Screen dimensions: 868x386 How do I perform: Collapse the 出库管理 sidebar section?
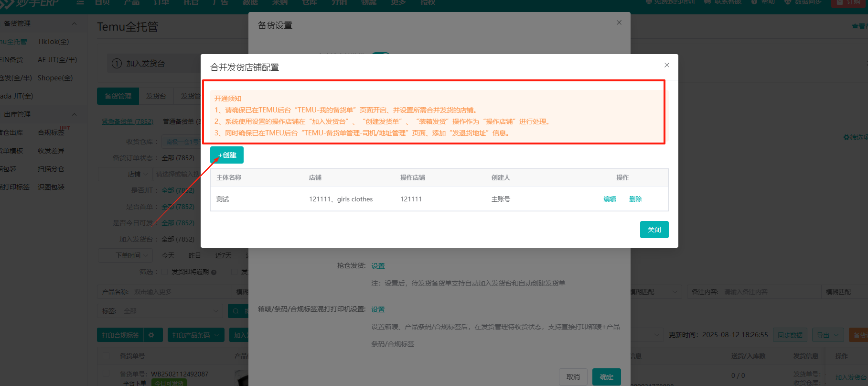click(x=74, y=114)
